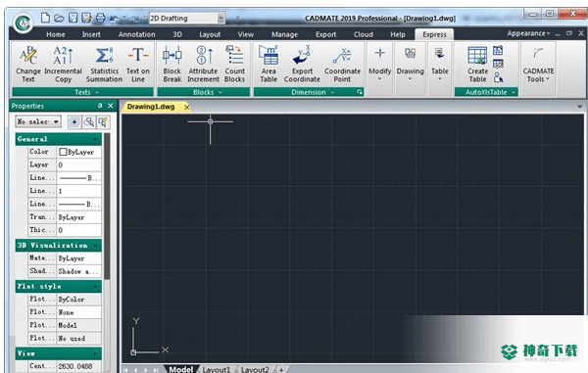The width and height of the screenshot is (588, 373).
Task: Open the CADMATE application logo menu
Action: click(23, 23)
